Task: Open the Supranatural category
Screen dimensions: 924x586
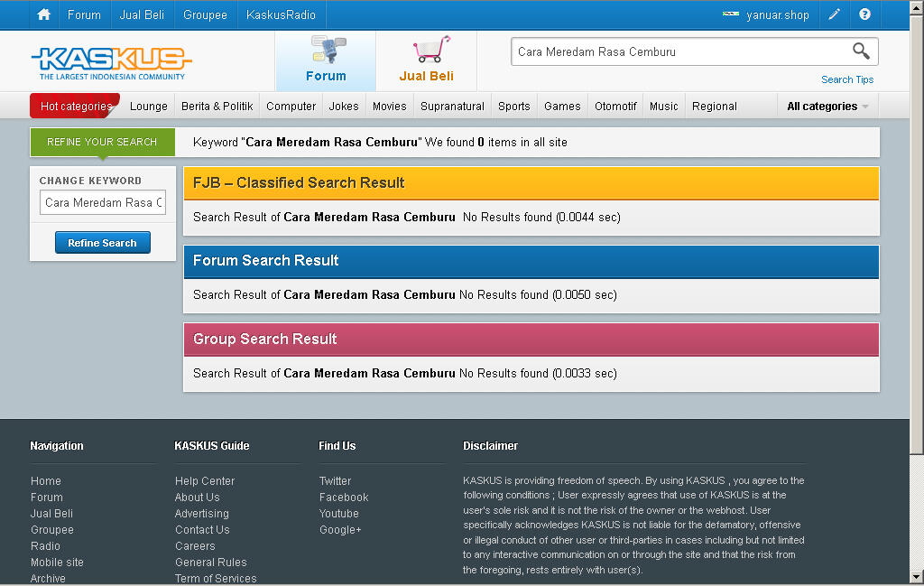Action: pos(453,107)
